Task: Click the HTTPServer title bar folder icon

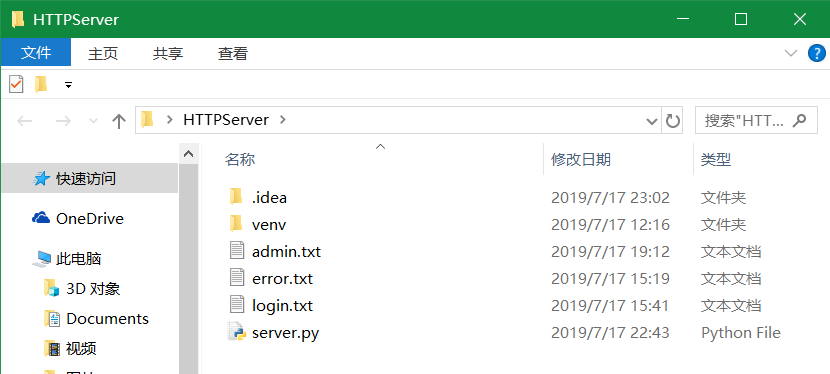Action: (x=17, y=19)
